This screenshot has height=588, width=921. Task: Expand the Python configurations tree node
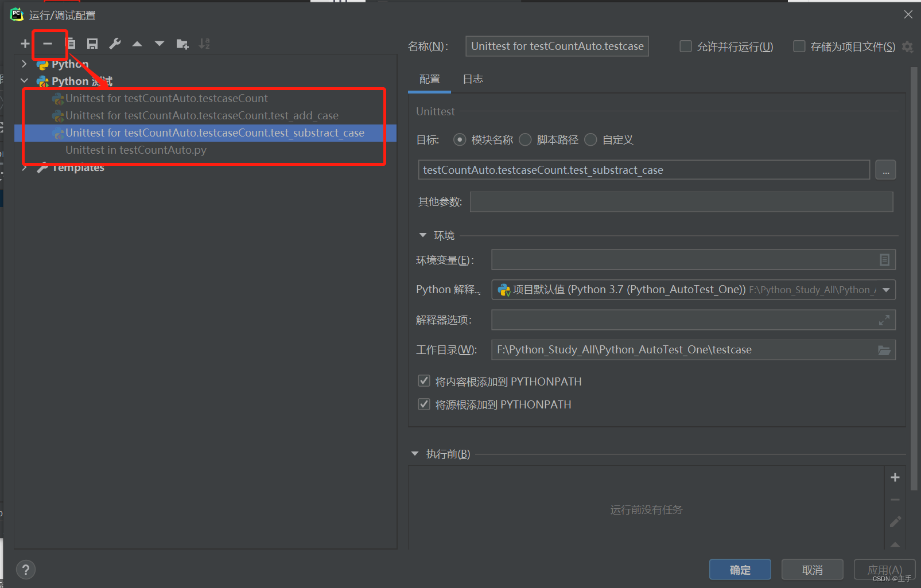pos(24,64)
